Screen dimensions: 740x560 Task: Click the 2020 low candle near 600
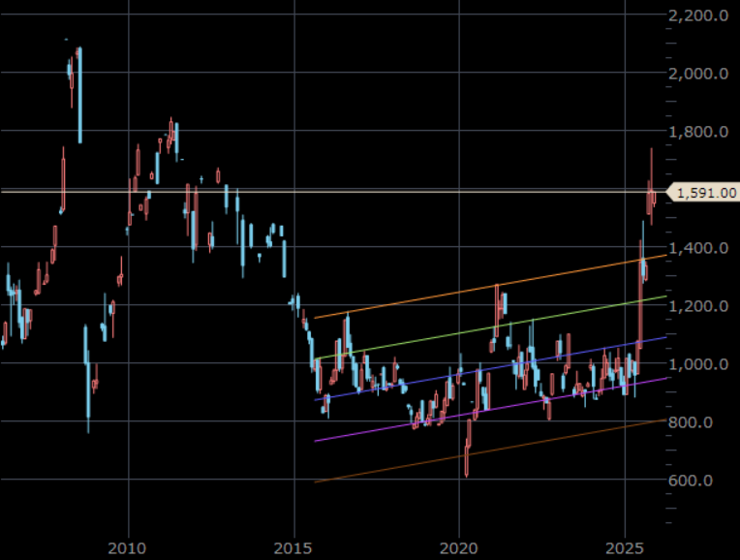(x=467, y=457)
